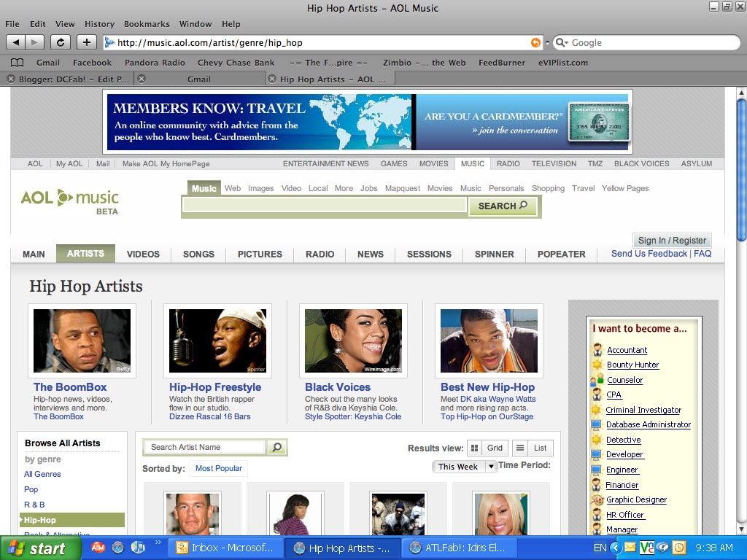Click the Most Popular sort link
747x560 pixels.
[219, 468]
